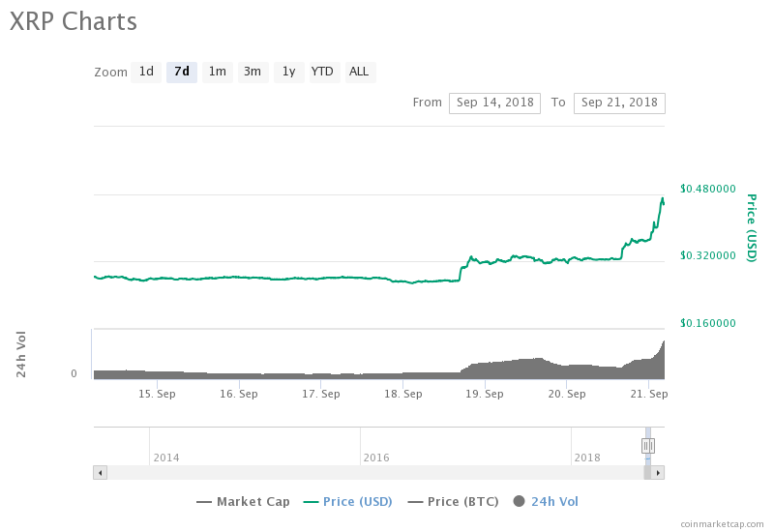774x532 pixels.
Task: Click the 21. Sep axis label
Action: click(x=649, y=394)
